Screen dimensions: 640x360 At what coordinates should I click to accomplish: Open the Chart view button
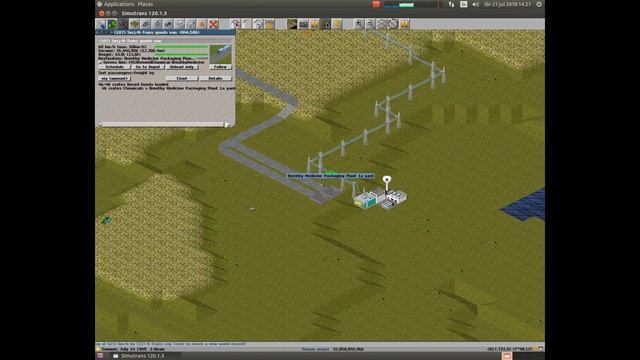coord(182,78)
